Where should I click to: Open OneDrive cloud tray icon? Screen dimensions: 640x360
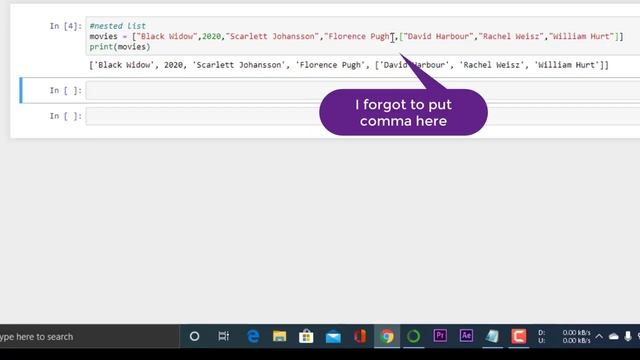point(613,336)
